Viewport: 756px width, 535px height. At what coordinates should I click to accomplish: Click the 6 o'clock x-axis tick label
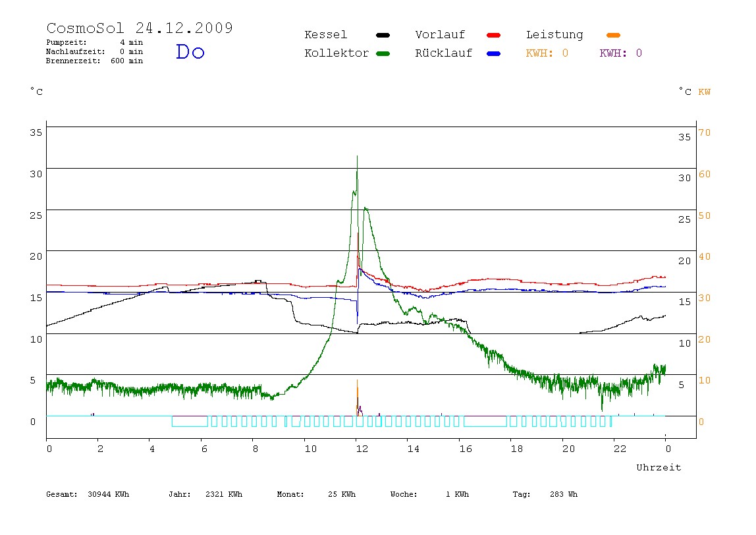tap(204, 449)
